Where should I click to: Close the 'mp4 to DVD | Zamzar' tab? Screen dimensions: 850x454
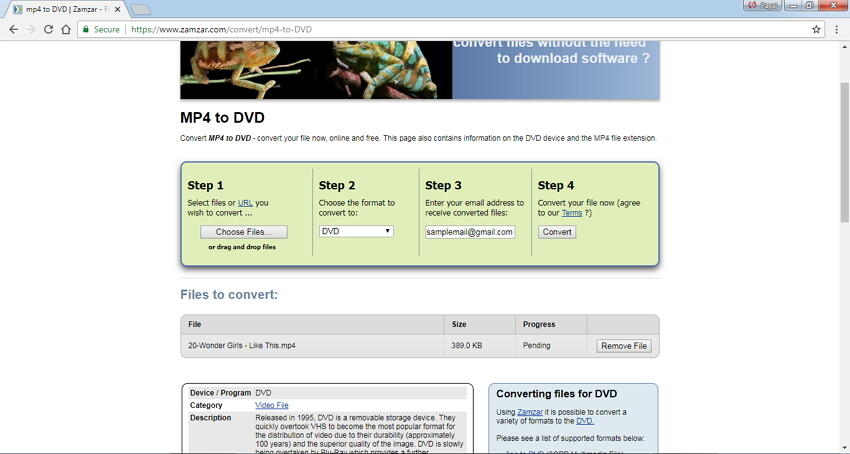click(117, 9)
